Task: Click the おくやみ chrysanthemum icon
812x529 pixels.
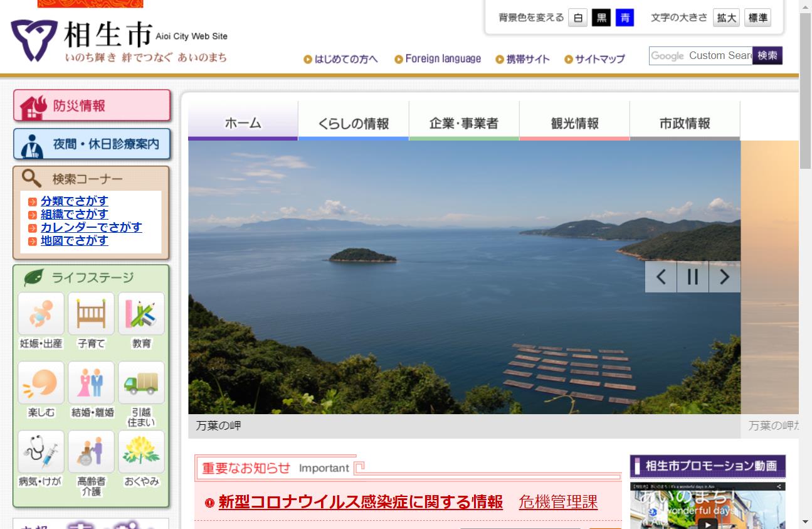Action: tap(140, 451)
